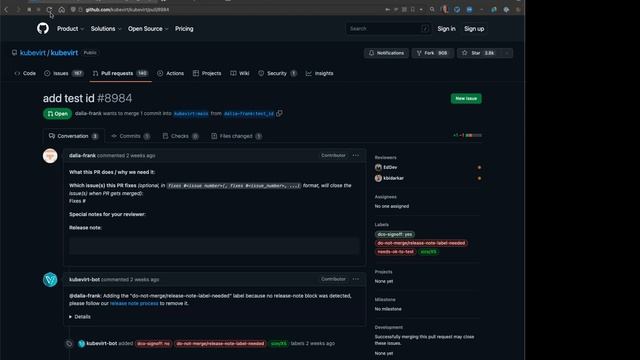Select the Checks tab

[180, 136]
